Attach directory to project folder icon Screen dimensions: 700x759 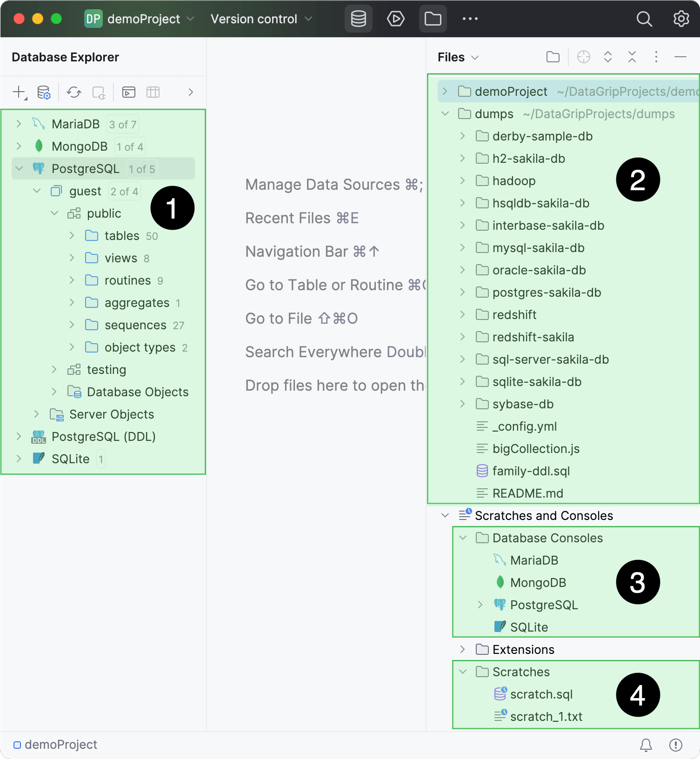pyautogui.click(x=553, y=57)
